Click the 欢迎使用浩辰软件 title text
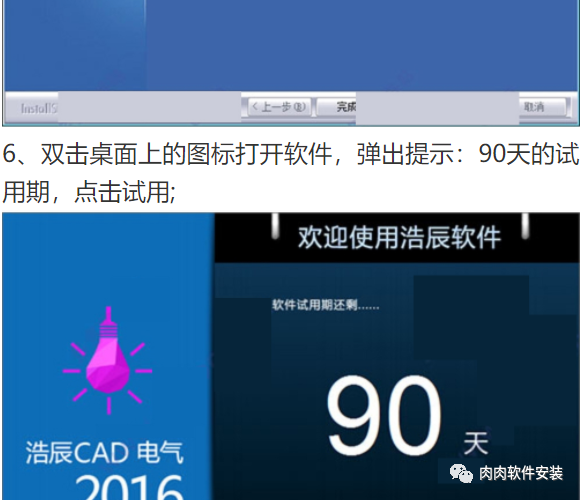The width and height of the screenshot is (582, 500). (x=399, y=238)
